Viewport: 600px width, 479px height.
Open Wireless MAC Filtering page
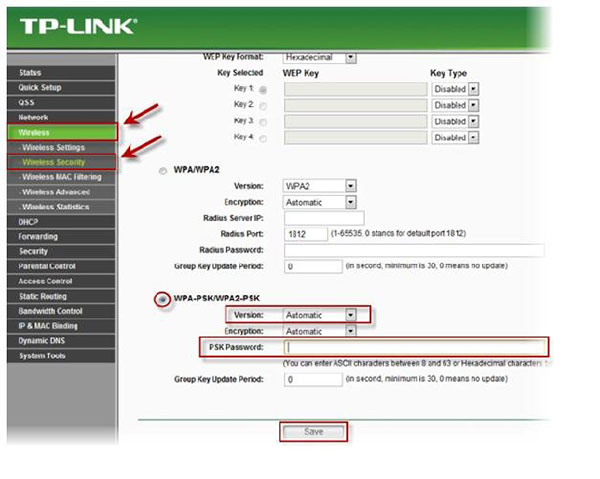click(60, 177)
